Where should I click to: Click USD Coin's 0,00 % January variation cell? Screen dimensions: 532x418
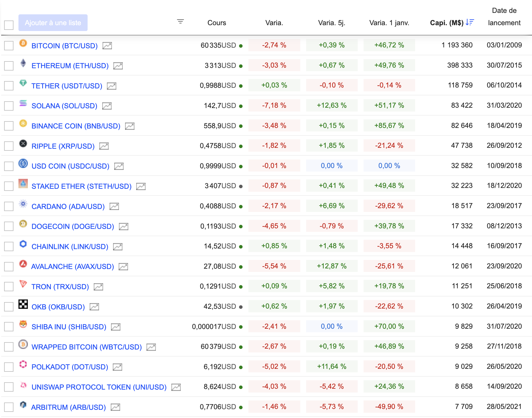coord(389,166)
